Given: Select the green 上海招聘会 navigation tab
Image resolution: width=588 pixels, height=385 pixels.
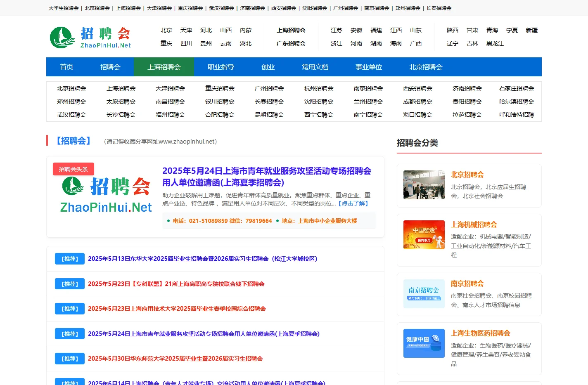Looking at the screenshot, I should click(x=164, y=67).
